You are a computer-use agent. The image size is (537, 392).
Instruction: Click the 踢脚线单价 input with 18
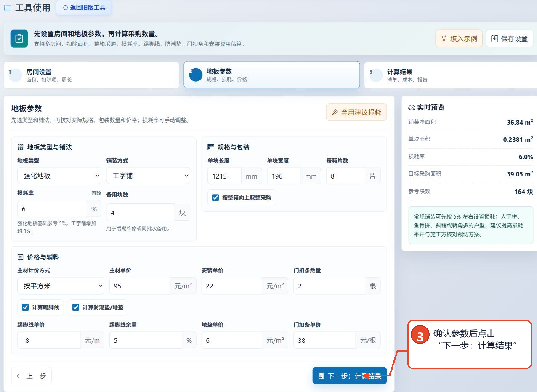[x=49, y=340]
